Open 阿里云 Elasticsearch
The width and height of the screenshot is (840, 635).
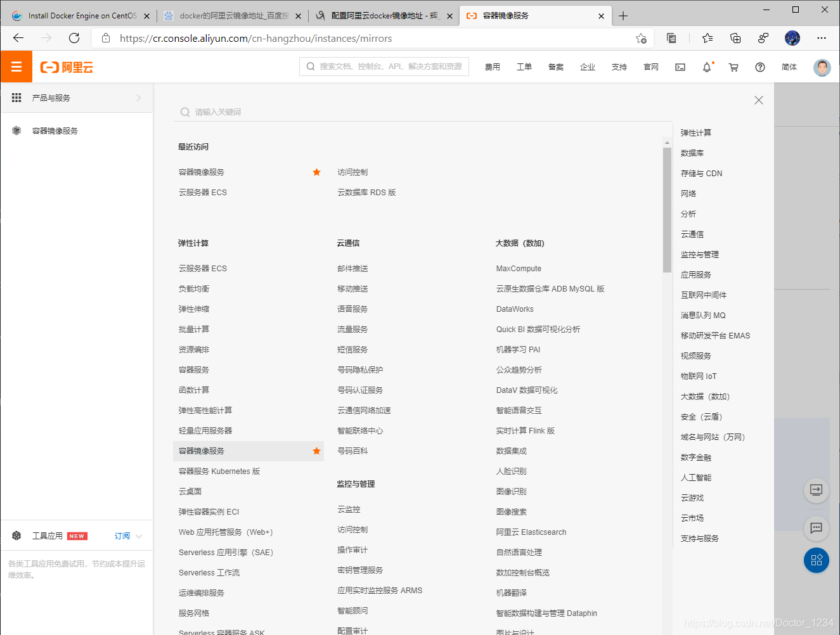point(531,532)
